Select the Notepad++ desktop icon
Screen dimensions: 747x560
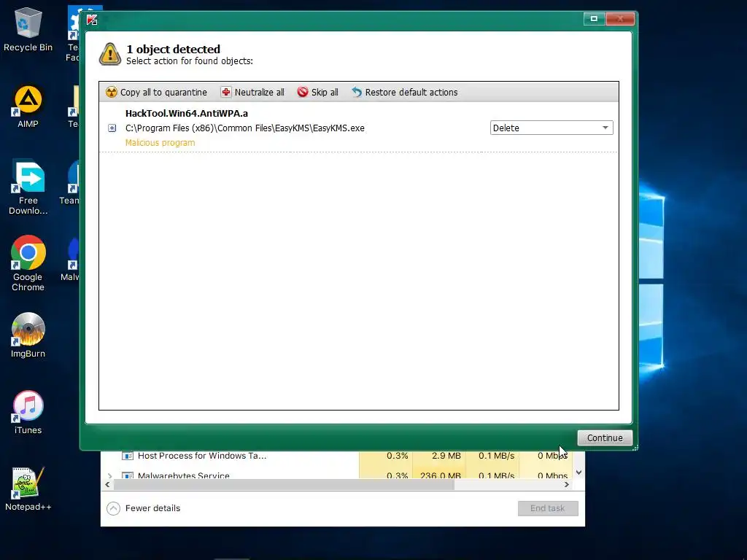(28, 489)
